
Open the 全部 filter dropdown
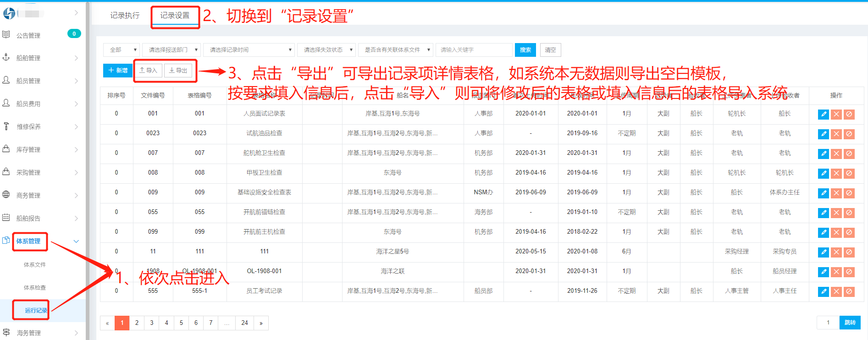122,49
